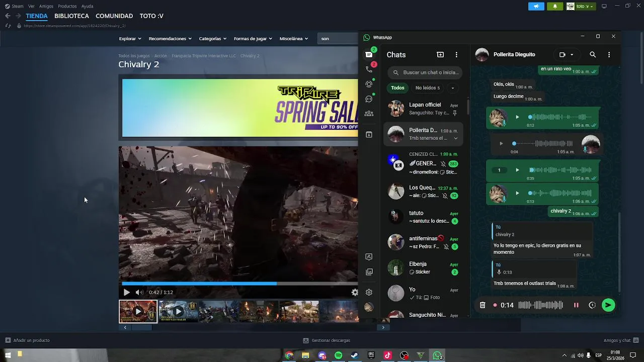
Task: Toggle view-once icon on voice recording
Action: tap(592, 305)
